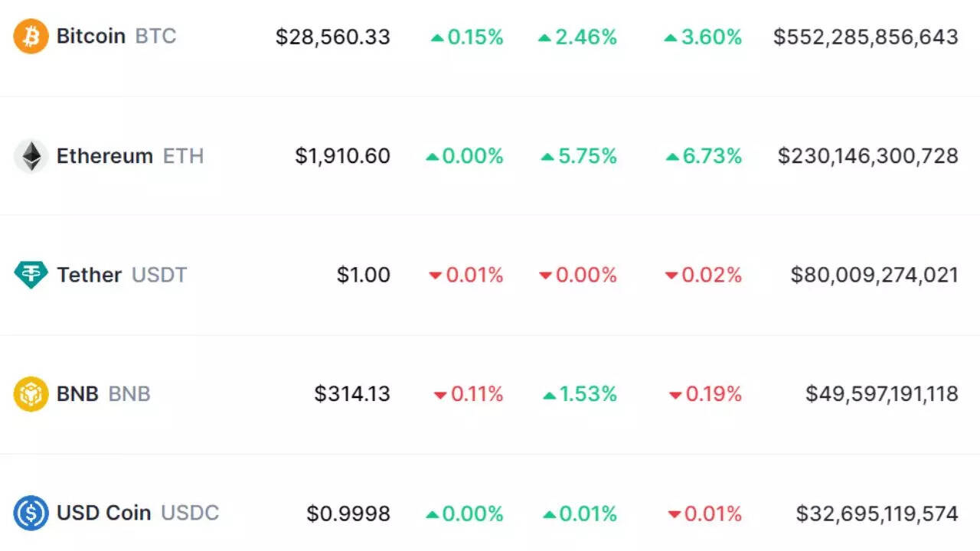
Task: Click Ethereum's price $1,910.60
Action: pyautogui.click(x=342, y=156)
